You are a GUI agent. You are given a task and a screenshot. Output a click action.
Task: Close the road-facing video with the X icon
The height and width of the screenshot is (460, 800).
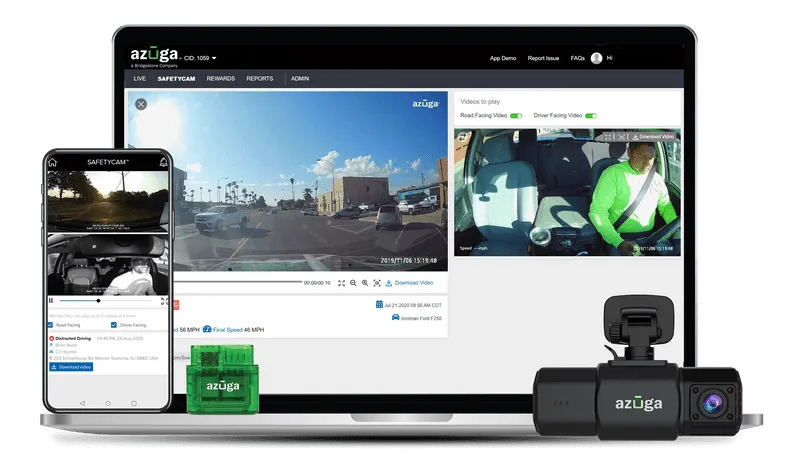(141, 104)
